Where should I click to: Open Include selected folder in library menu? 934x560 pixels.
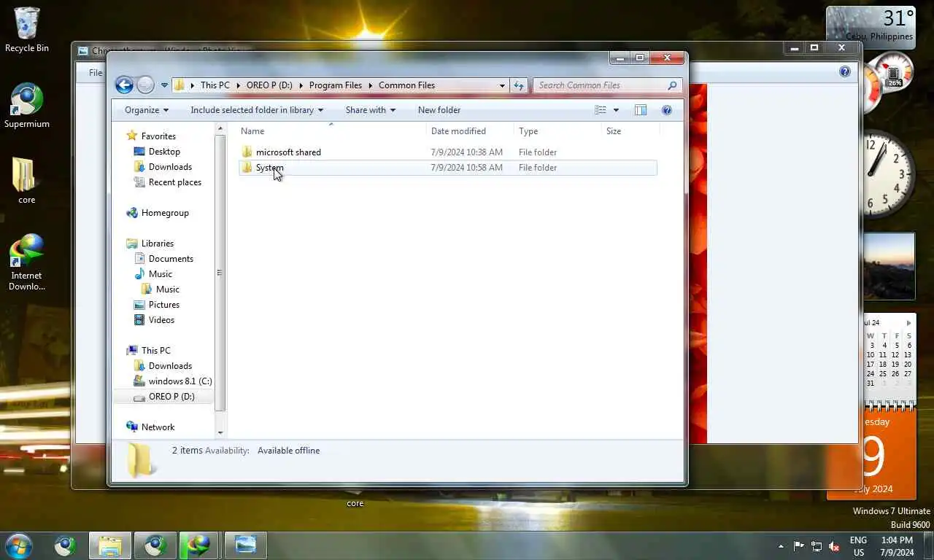pyautogui.click(x=257, y=110)
